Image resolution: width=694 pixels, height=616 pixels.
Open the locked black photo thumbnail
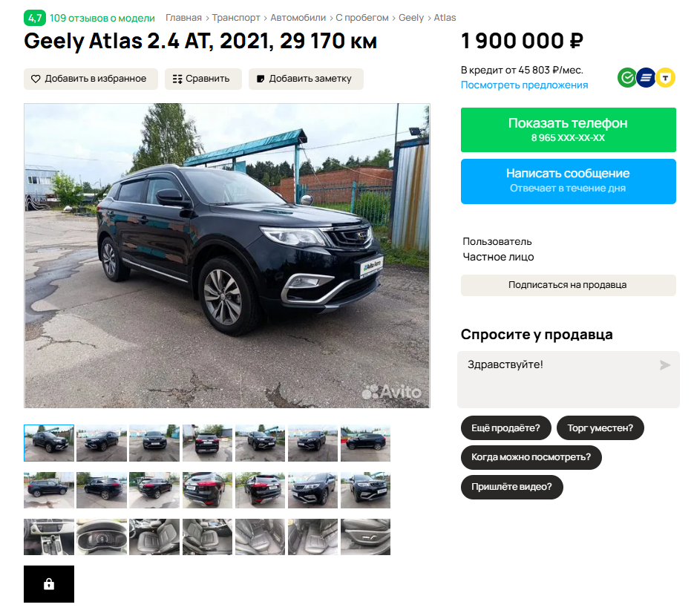(49, 584)
